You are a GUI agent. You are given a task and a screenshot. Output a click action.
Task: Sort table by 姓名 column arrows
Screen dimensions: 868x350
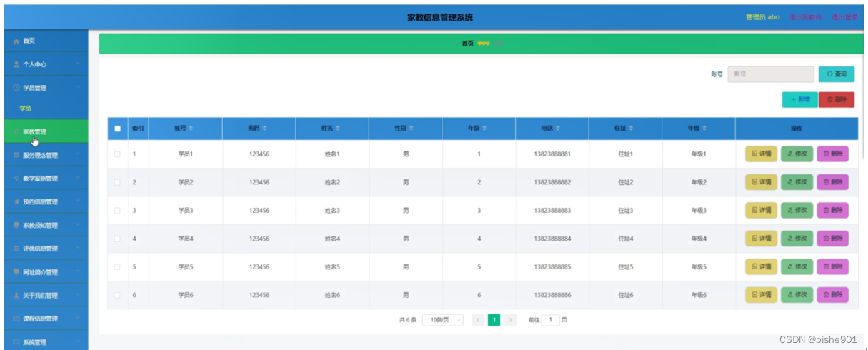(338, 129)
